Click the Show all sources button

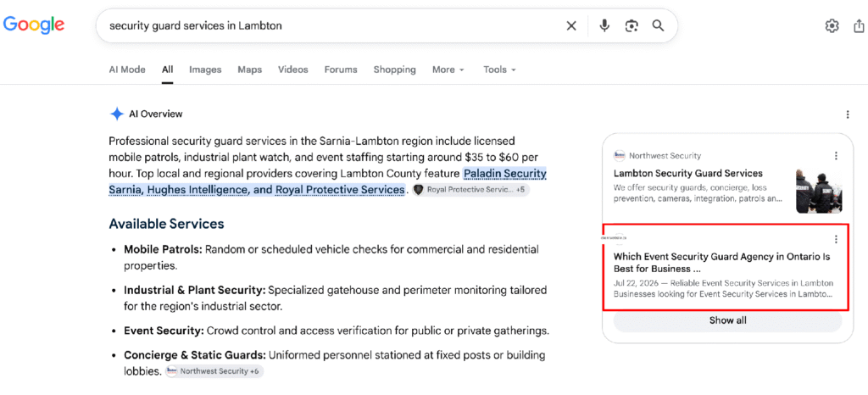click(x=728, y=320)
